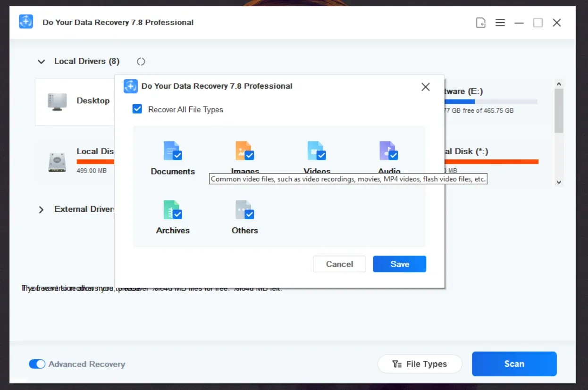
Task: Click the dialog's app logo icon
Action: [x=130, y=86]
